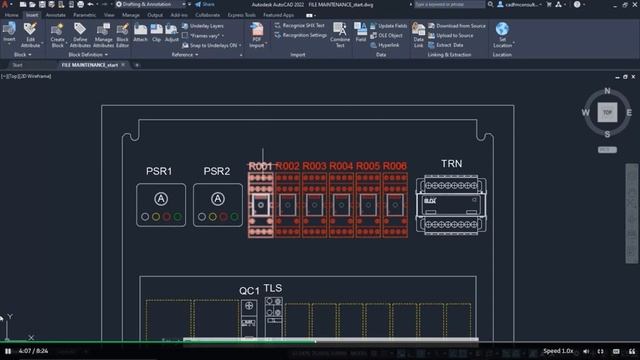This screenshot has height=360, width=640.
Task: Open Underlay Layers
Action: (203, 26)
